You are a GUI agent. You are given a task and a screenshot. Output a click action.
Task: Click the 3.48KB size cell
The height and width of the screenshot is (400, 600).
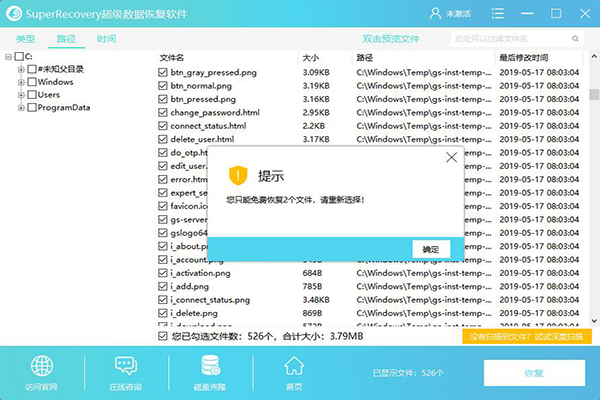(x=316, y=300)
